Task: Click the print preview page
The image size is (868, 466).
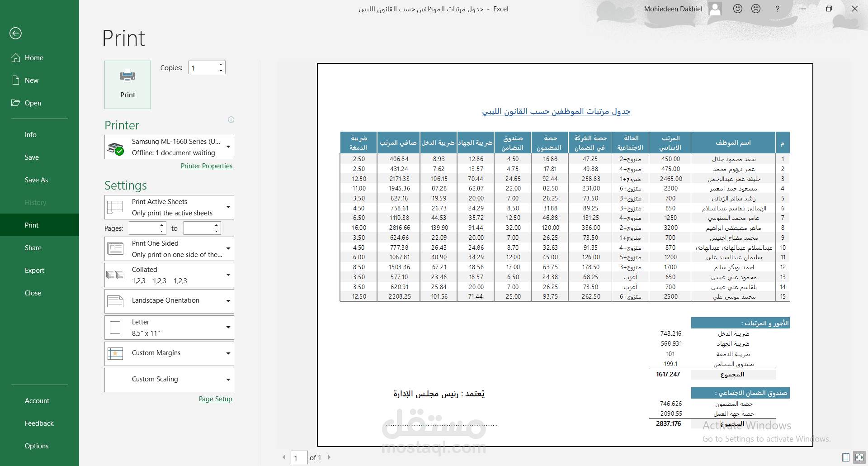Action: [565, 255]
